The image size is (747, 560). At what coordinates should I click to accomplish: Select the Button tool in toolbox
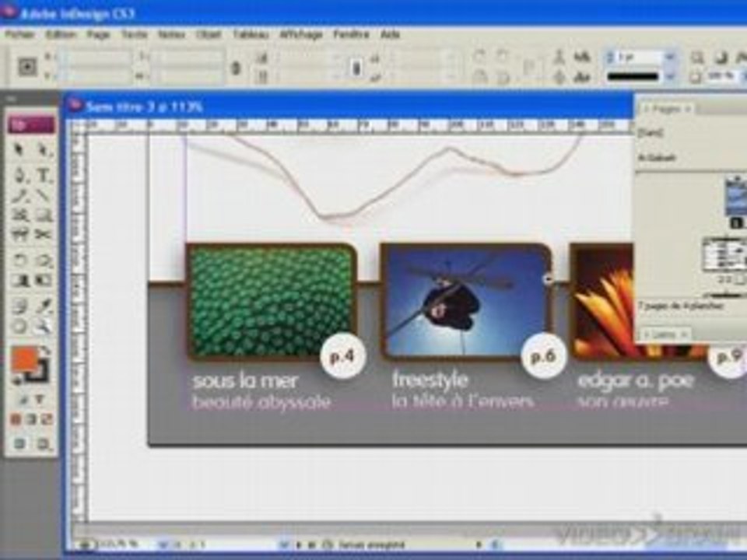19,234
